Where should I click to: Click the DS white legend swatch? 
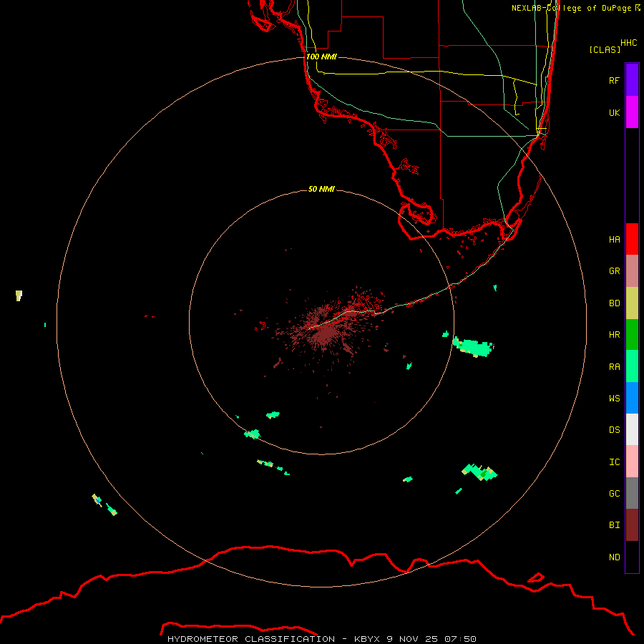[632, 429]
